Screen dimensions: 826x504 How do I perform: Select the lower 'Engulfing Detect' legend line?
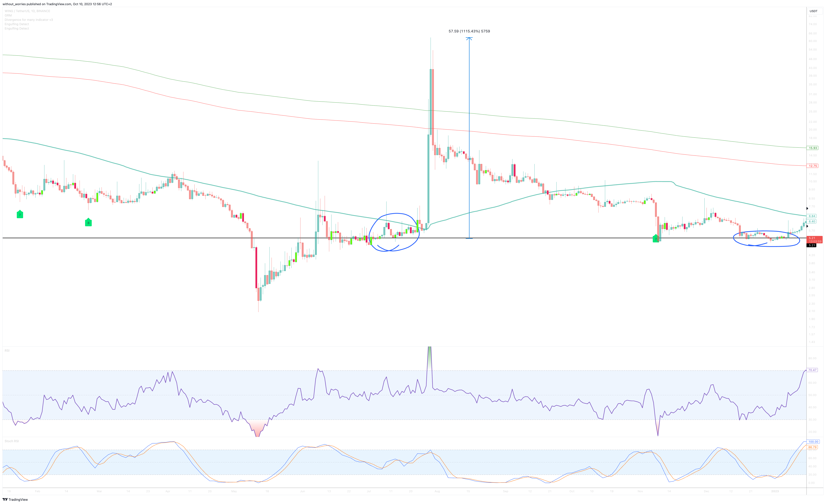17,28
